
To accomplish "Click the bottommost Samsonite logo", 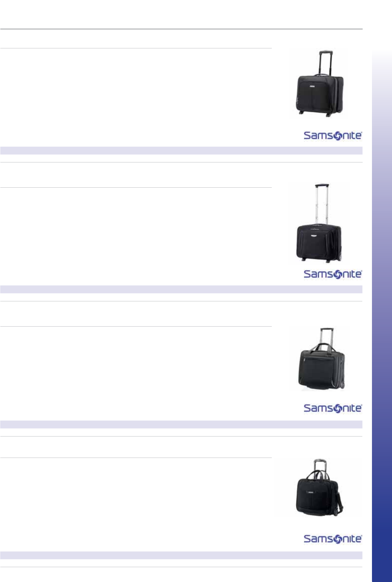I will point(333,538).
